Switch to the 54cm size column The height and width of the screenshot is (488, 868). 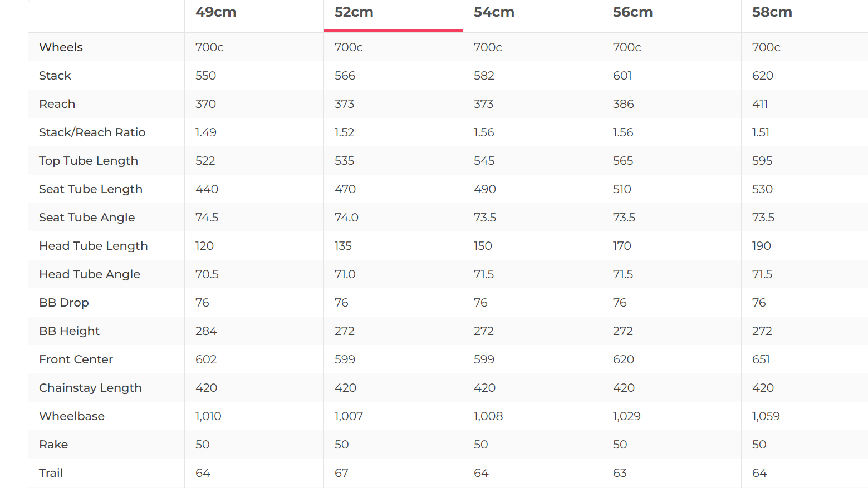[x=494, y=12]
